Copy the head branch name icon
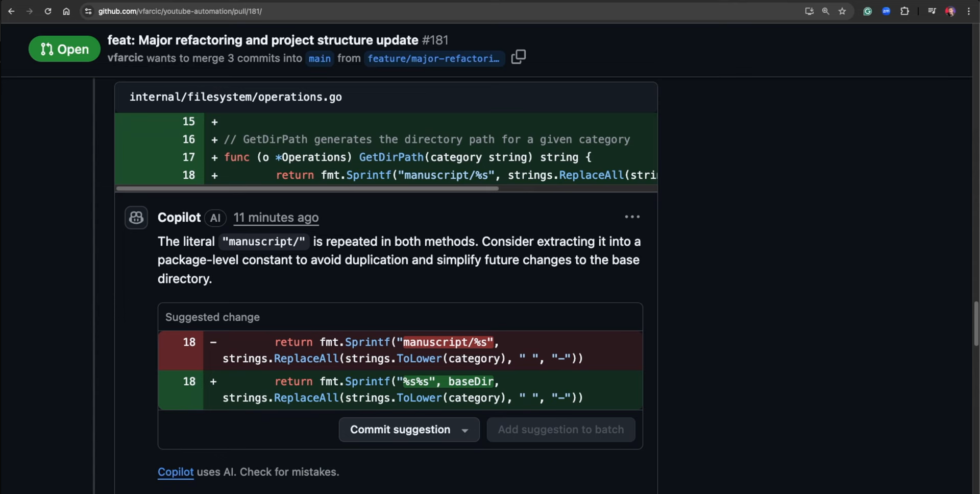980x494 pixels. pyautogui.click(x=518, y=57)
